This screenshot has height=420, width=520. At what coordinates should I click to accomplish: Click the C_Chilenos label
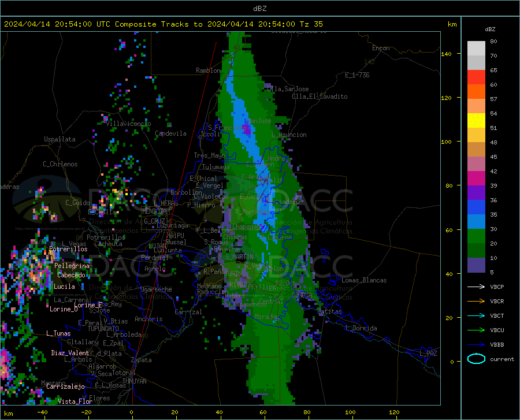[60, 164]
